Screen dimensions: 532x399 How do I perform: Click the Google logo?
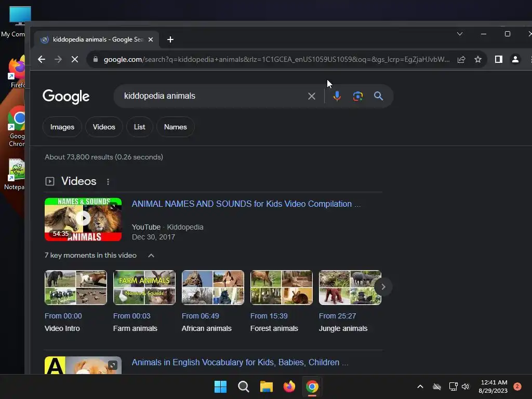[x=66, y=97]
